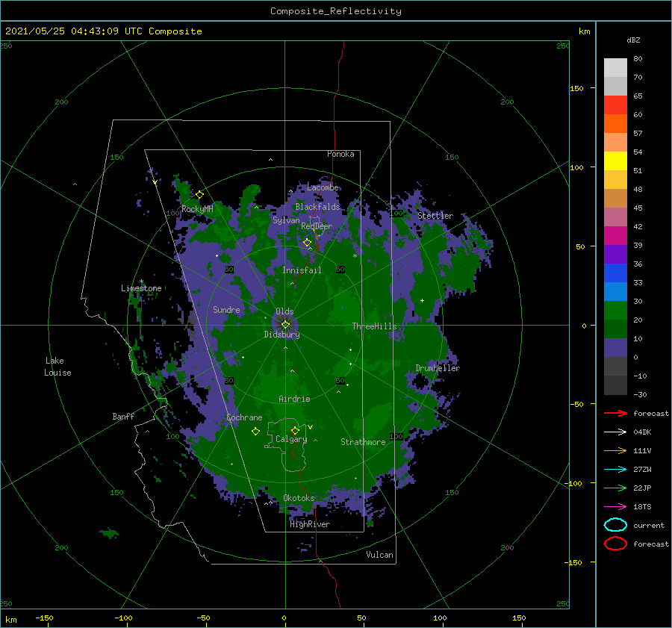Click the yellow diamond marker above RockyMH
The width and height of the screenshot is (672, 628).
(x=199, y=195)
